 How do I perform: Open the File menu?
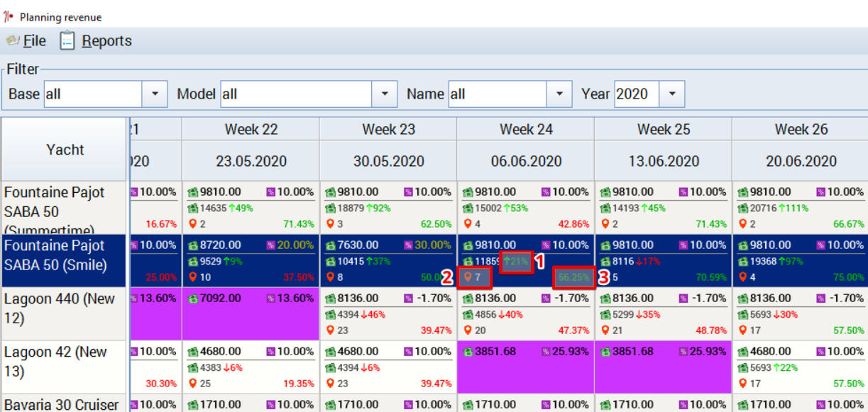coord(26,41)
